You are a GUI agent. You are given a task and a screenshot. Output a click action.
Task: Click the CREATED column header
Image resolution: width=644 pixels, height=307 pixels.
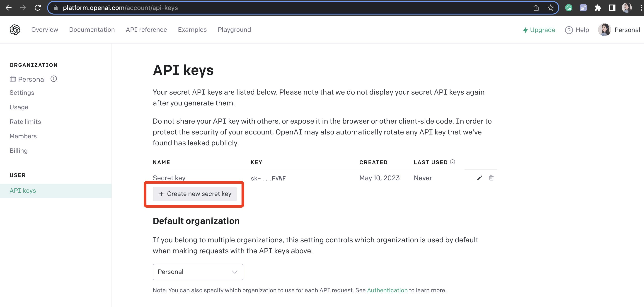[373, 162]
